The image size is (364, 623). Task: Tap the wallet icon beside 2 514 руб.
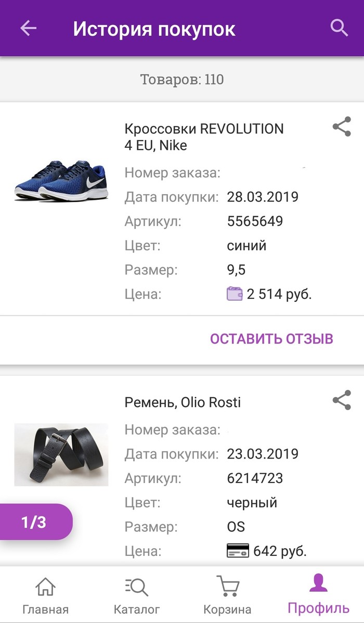point(235,294)
